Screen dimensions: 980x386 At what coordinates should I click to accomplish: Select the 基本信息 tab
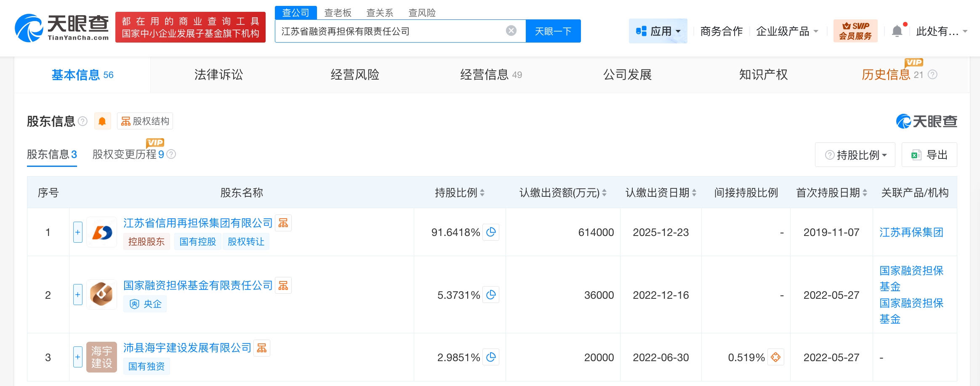click(x=83, y=75)
